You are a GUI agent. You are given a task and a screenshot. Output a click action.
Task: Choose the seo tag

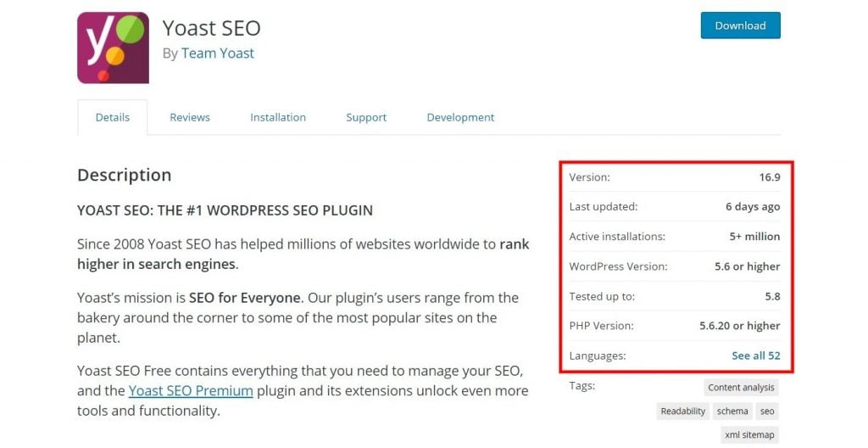coord(767,412)
